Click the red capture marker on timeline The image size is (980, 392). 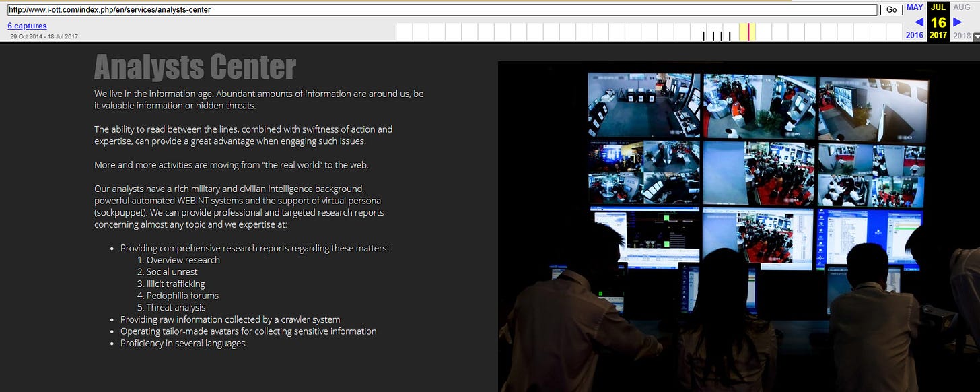tap(748, 32)
